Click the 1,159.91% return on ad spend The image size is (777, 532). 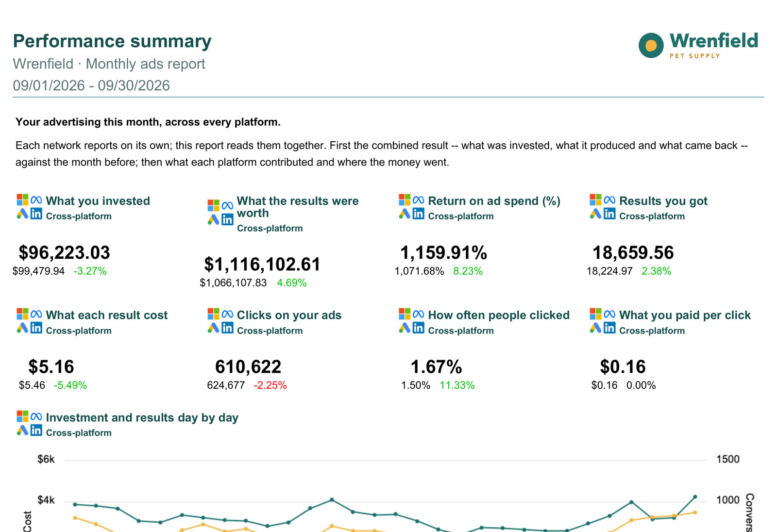click(443, 252)
